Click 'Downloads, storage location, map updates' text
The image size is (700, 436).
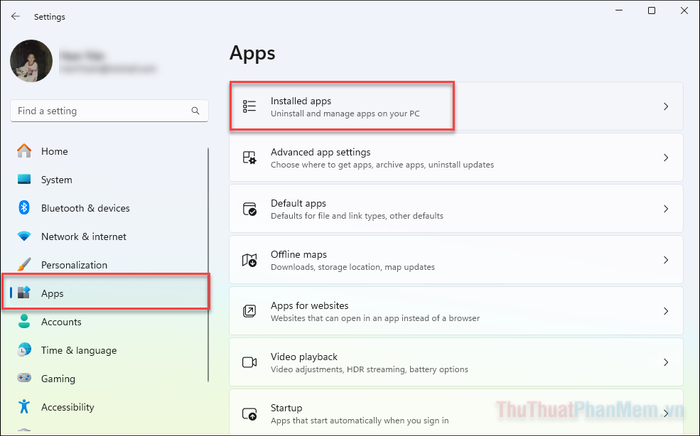pos(353,267)
